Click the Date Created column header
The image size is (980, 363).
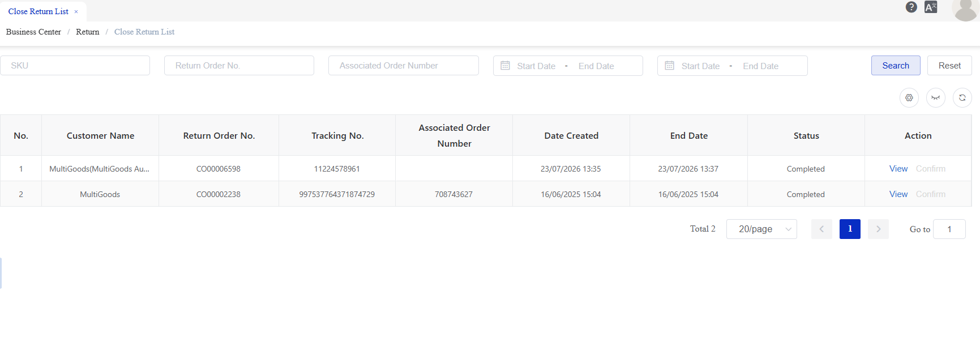coord(571,136)
